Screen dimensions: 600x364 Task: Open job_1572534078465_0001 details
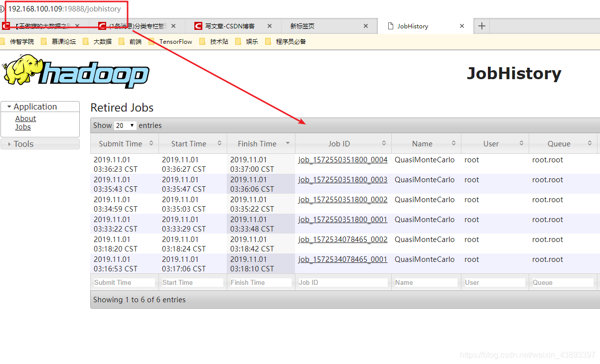pos(343,259)
